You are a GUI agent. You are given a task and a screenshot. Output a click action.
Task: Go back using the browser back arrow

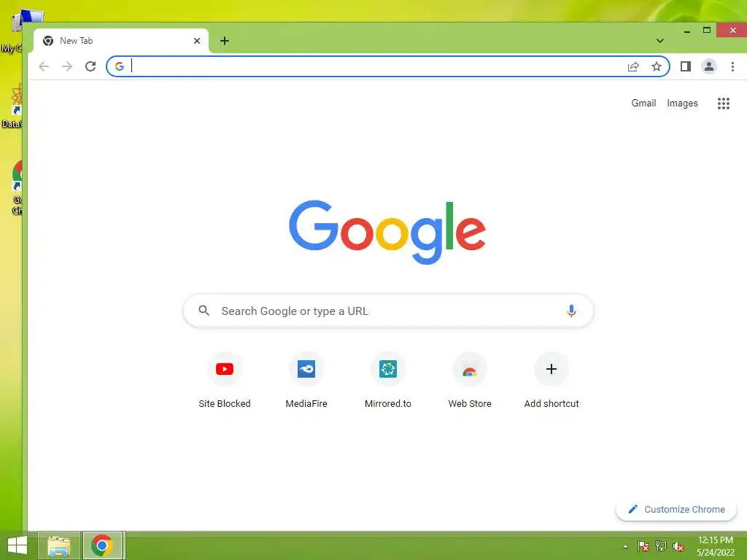44,66
